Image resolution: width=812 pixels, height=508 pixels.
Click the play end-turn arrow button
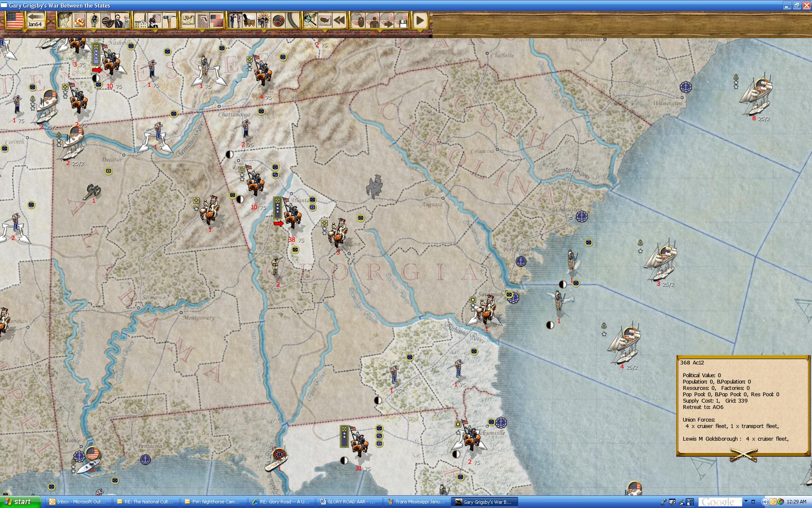[420, 20]
